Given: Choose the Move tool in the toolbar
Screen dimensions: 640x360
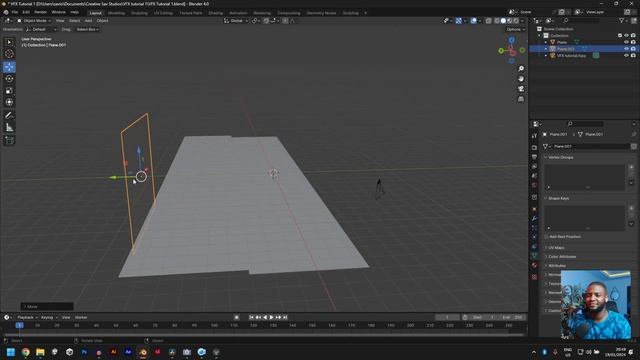Looking at the screenshot, I should pyautogui.click(x=9, y=67).
